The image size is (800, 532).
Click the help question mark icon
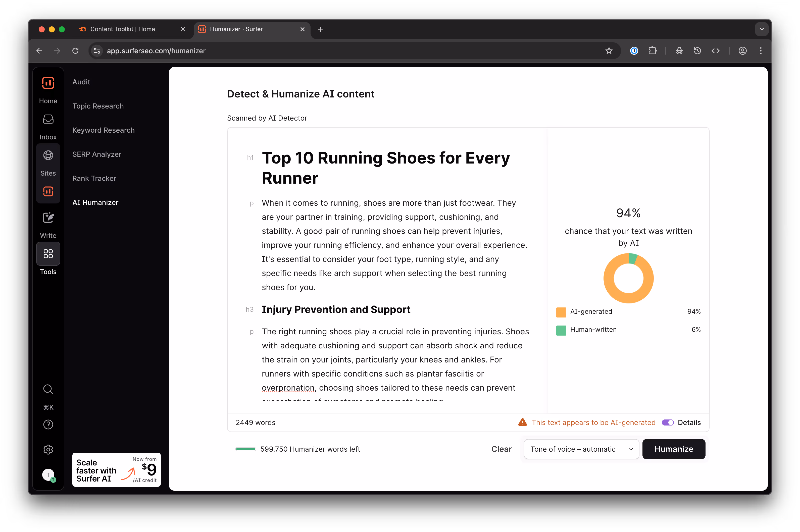coord(48,424)
